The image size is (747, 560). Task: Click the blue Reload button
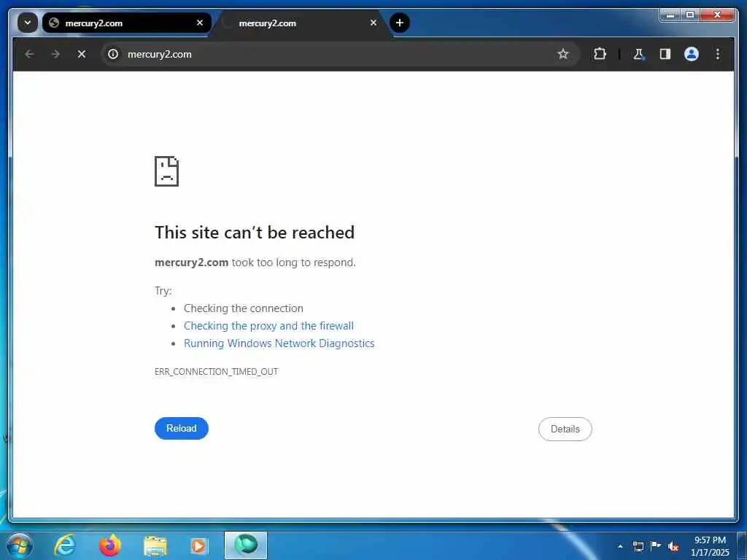(182, 428)
